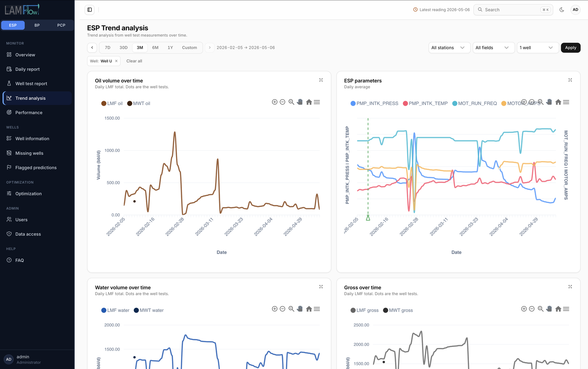Expand the ESP parameters chart to fullscreen

click(x=570, y=80)
